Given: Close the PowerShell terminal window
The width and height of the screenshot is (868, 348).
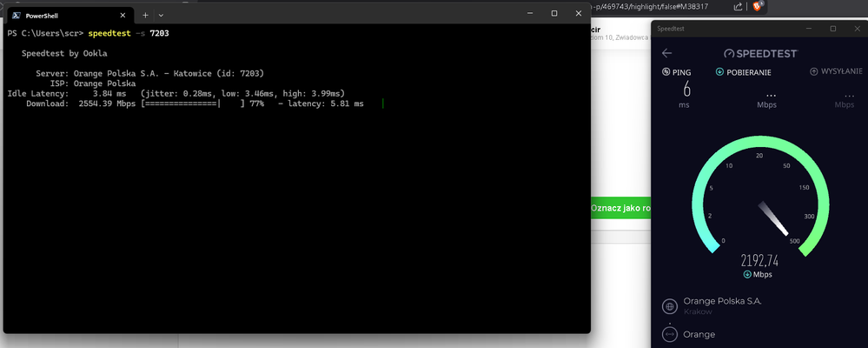Looking at the screenshot, I should click(579, 13).
